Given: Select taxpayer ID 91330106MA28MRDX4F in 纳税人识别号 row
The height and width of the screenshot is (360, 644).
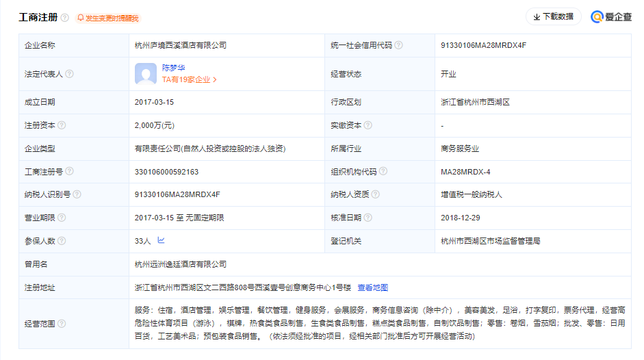Looking at the screenshot, I should 177,194.
